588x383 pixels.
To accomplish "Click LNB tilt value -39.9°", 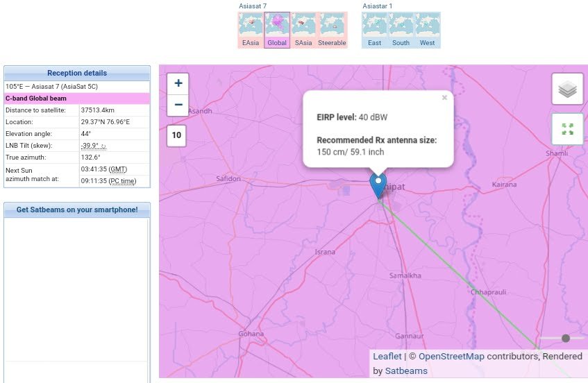I will tap(90, 146).
